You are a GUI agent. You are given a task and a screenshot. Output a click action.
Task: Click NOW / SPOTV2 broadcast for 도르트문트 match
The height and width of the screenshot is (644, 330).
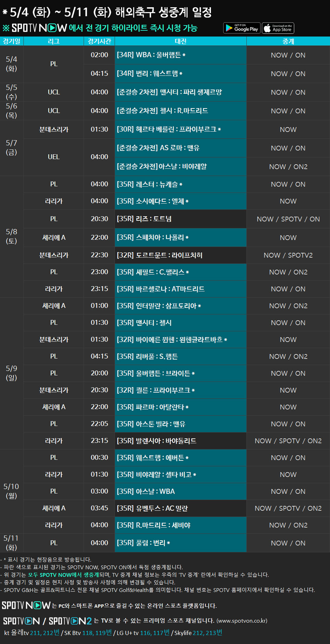(x=288, y=255)
